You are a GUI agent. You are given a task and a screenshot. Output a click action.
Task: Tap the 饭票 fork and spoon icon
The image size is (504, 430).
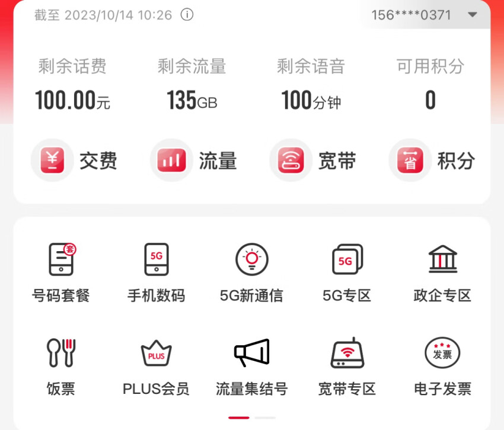coord(61,353)
